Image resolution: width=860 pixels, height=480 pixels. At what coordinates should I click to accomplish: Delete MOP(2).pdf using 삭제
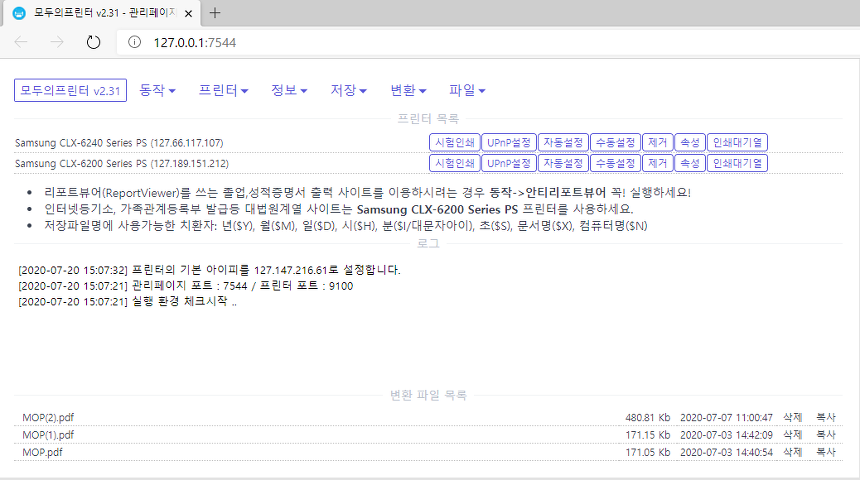(x=792, y=417)
